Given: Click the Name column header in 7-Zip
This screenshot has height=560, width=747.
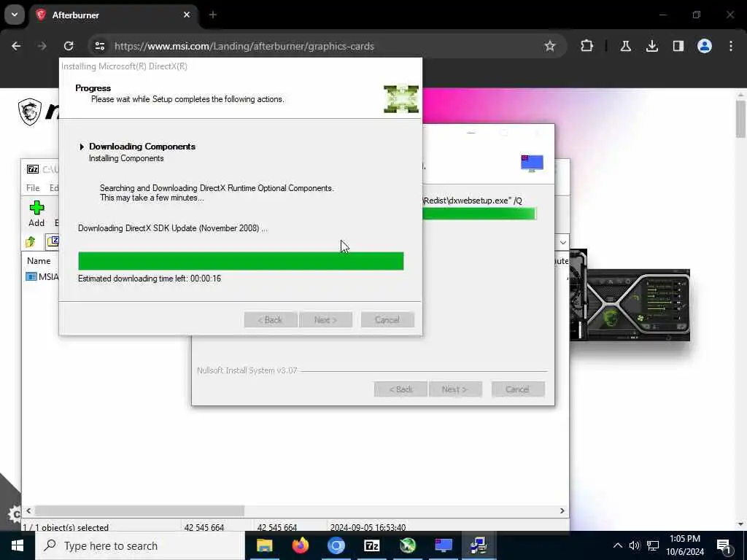Looking at the screenshot, I should (39, 261).
